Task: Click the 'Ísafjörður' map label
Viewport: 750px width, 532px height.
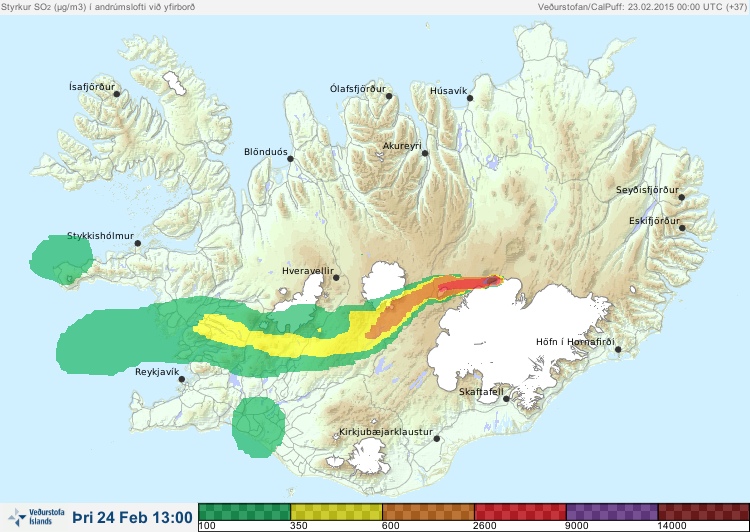Action: (92, 87)
